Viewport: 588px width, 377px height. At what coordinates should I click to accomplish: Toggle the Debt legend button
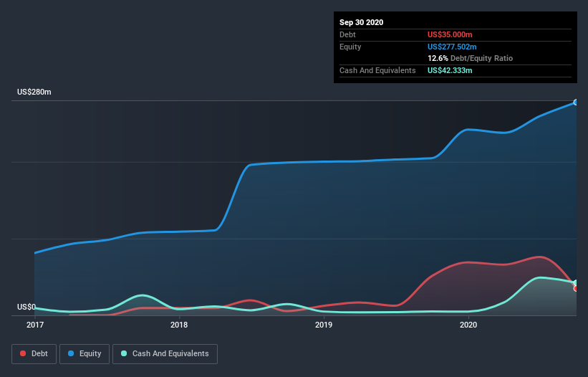34,354
